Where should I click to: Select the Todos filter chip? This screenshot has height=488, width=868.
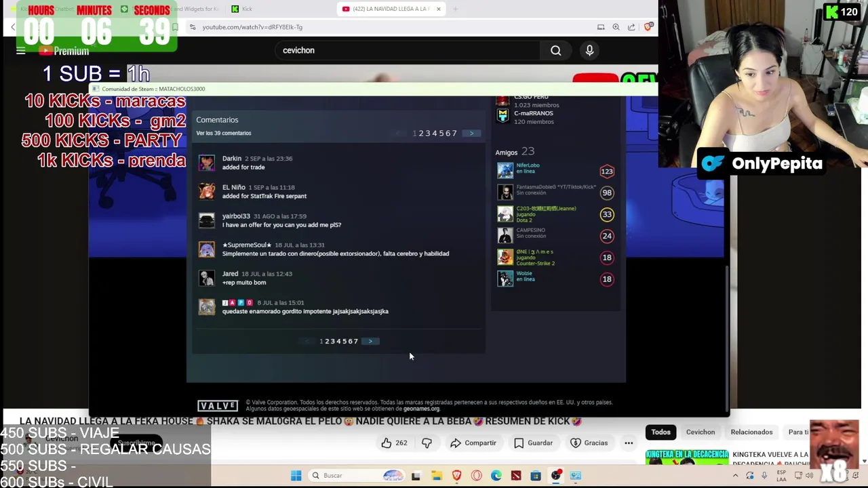(660, 432)
